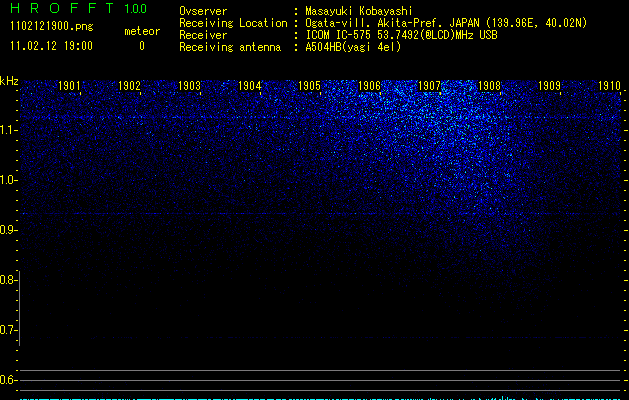
Task: Click the date stamp 11.02.12 19:00
Action: point(51,46)
